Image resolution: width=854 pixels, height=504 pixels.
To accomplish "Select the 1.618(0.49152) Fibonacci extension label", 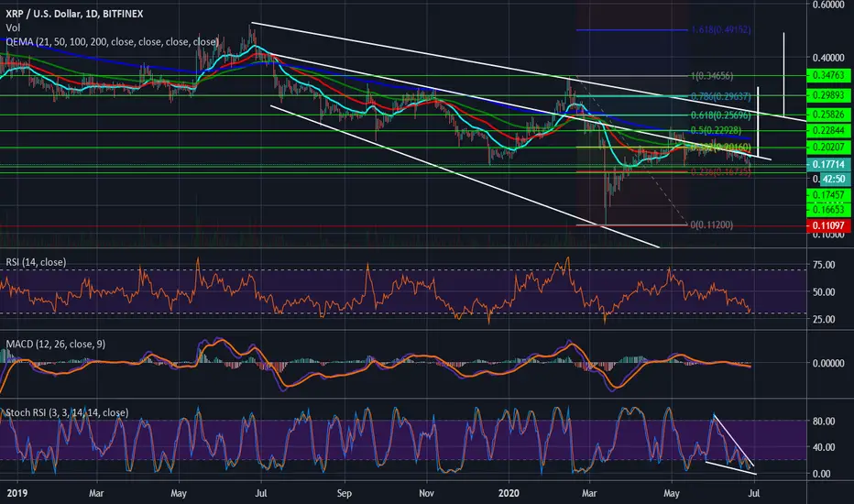I will (720, 30).
